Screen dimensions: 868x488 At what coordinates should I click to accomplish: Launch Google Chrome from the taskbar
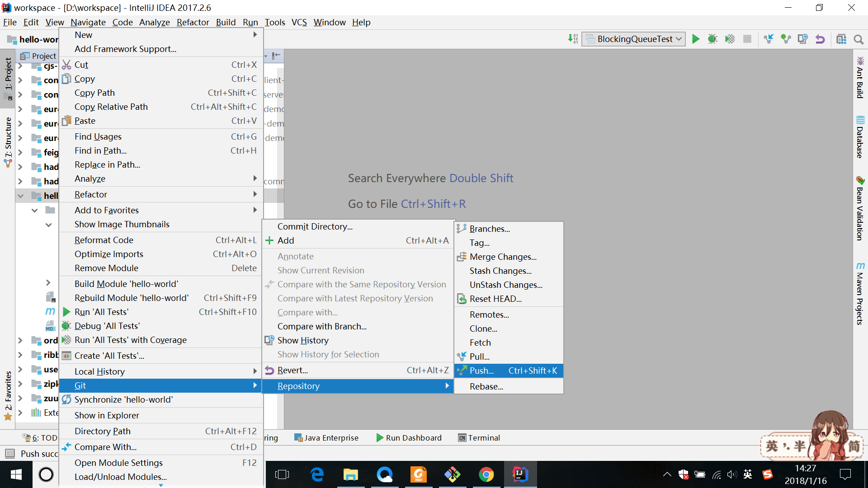pos(486,474)
